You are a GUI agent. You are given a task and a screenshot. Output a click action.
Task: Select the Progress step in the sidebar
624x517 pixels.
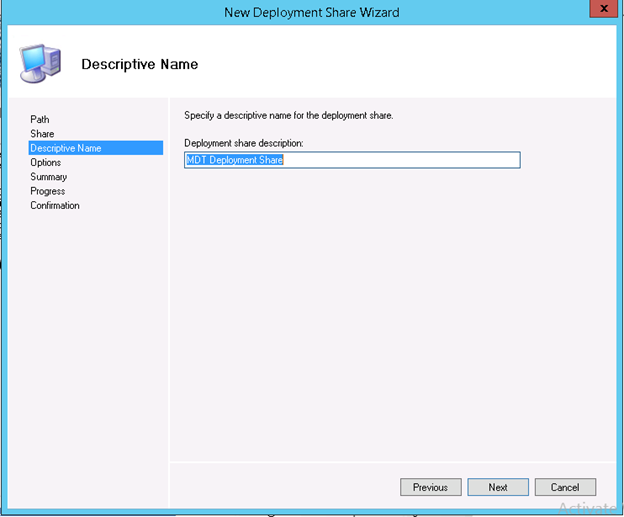pos(48,191)
